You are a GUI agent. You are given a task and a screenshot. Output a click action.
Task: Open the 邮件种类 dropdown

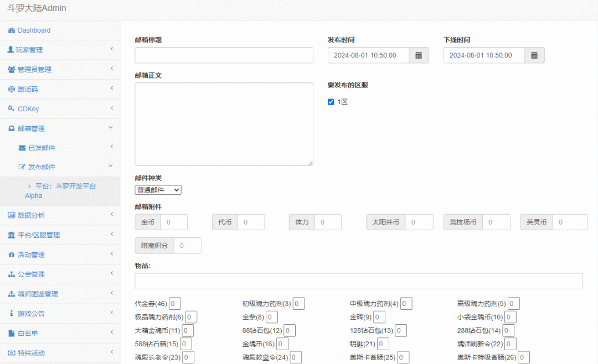pos(158,190)
